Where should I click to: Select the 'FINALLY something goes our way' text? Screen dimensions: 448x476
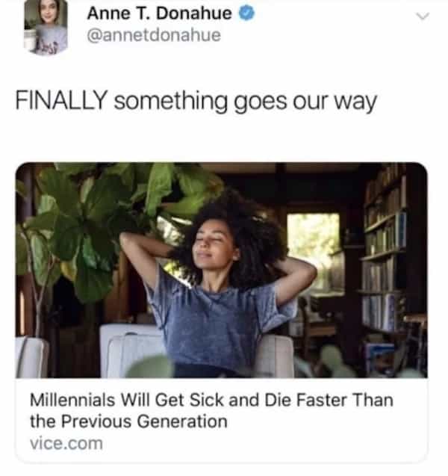[x=196, y=101]
